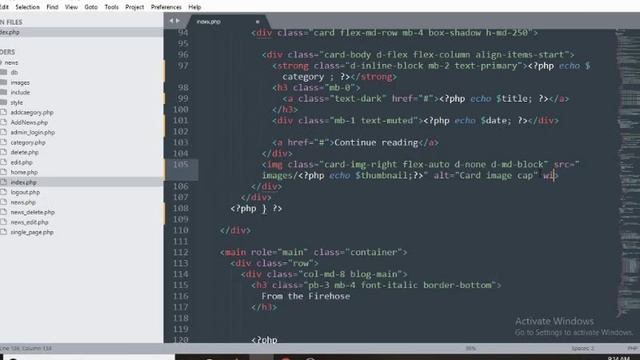Open the Selection menu
Viewport: 640px width, 360px height.
coord(27,7)
